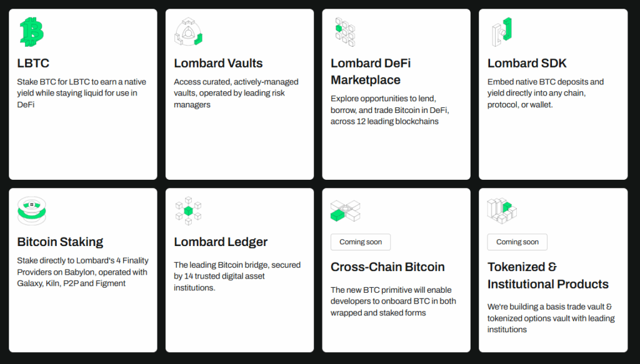
Task: Open the Lombard SDK heading
Action: (527, 63)
